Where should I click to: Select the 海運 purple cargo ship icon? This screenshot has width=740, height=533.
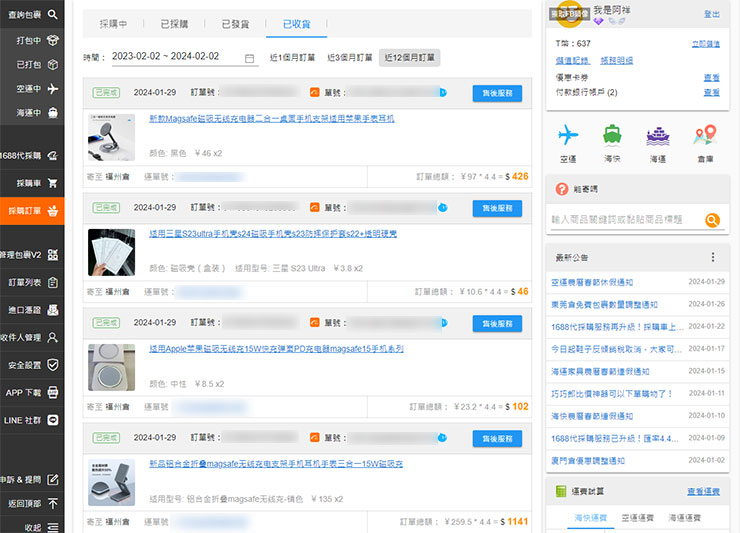pyautogui.click(x=657, y=137)
